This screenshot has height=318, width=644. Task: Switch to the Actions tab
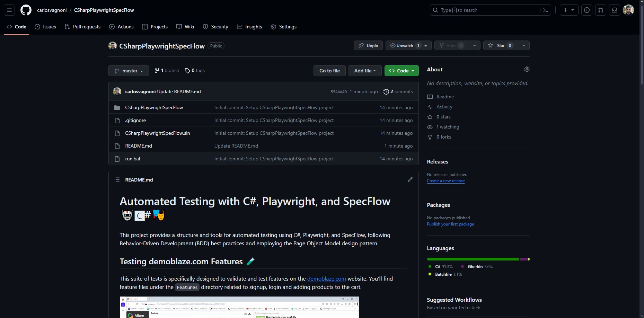click(x=121, y=27)
